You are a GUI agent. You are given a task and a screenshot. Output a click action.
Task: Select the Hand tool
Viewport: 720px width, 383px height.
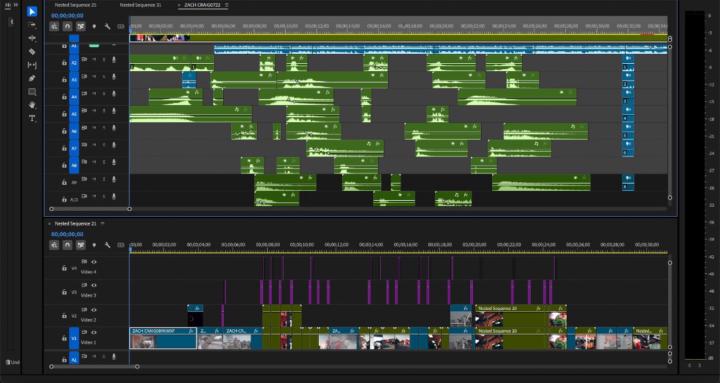(32, 105)
